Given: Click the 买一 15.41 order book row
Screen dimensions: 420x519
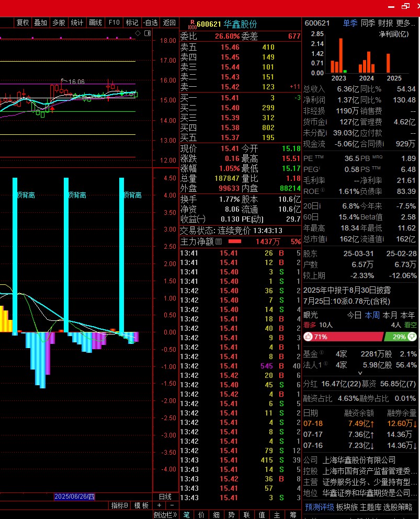Looking at the screenshot, I should (x=240, y=98).
